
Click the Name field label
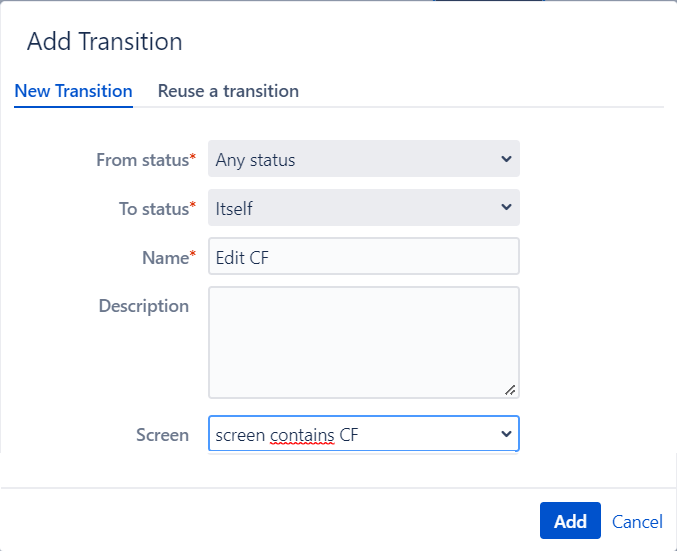tap(169, 257)
